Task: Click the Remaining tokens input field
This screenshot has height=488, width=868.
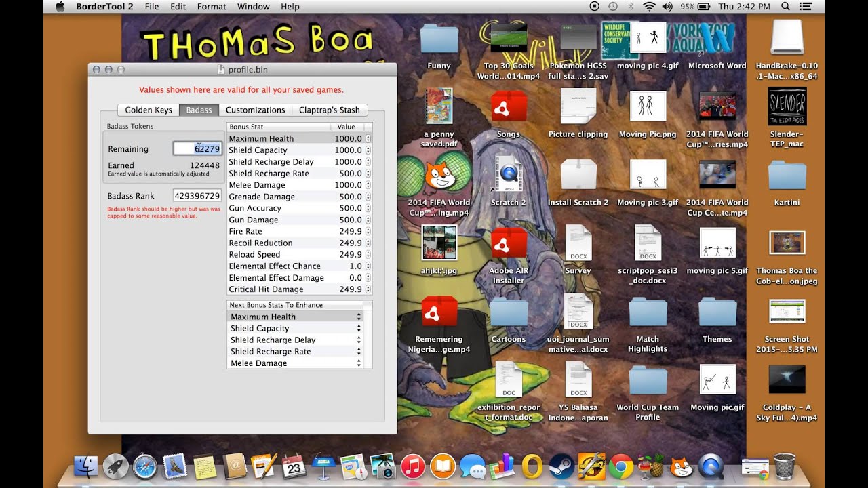Action: (197, 149)
